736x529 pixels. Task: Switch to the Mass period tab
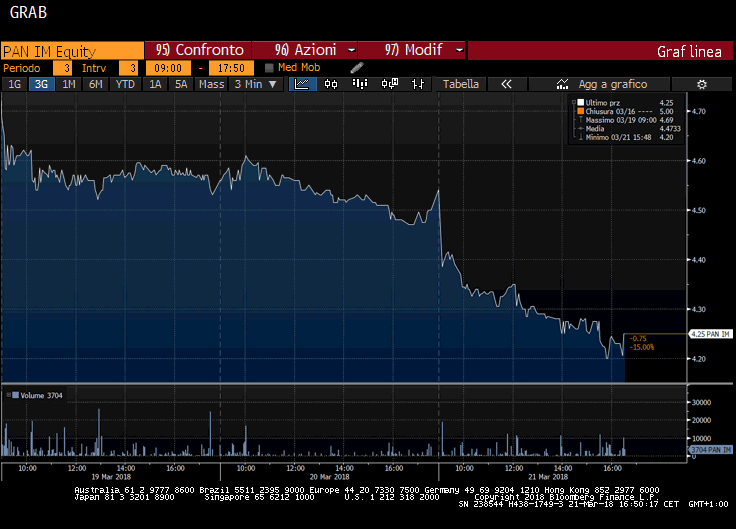click(x=211, y=84)
